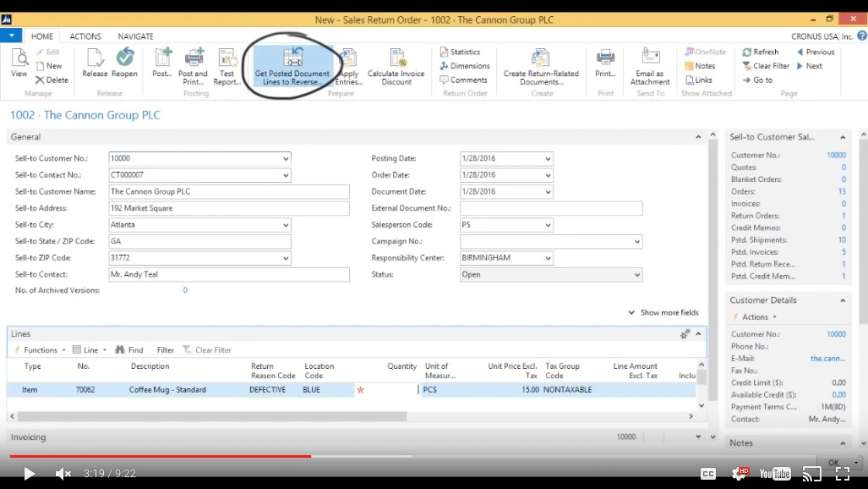Open Apply Entries action
This screenshot has width=868, height=489.
[349, 67]
